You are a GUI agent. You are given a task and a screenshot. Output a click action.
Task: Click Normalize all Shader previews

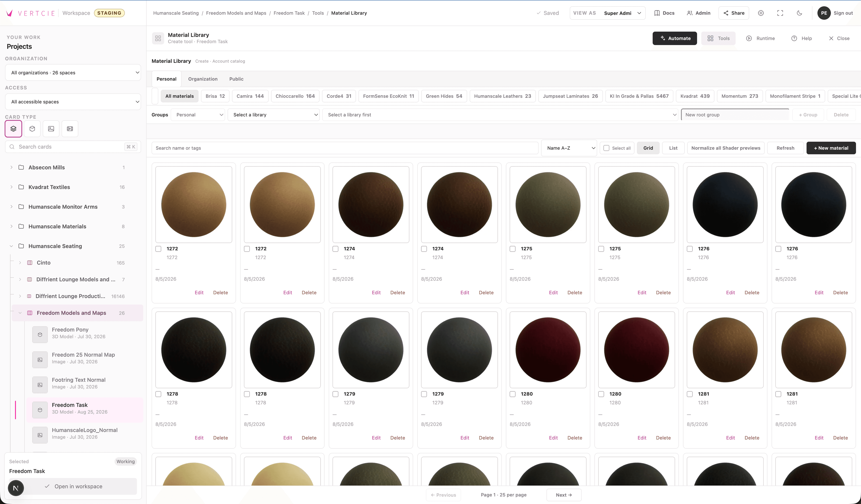click(x=726, y=148)
